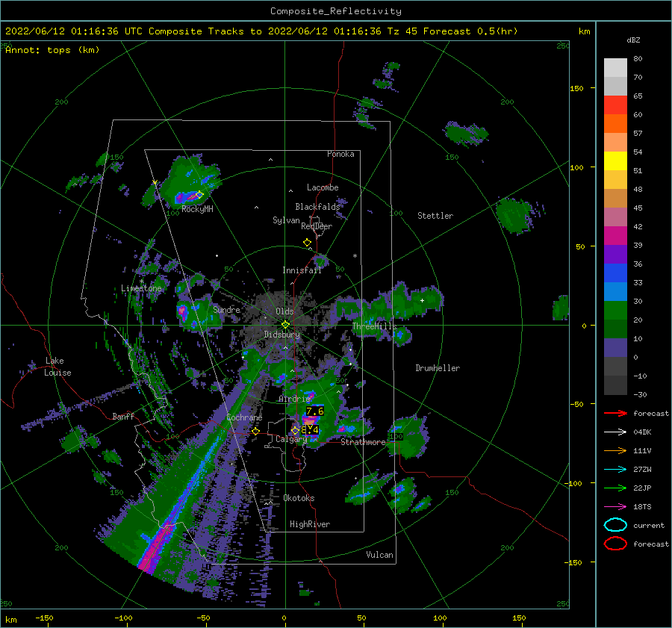Click the Strathmore label

[363, 442]
